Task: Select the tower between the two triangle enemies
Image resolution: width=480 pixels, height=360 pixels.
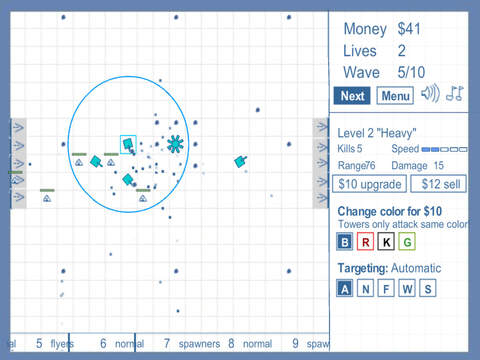Action: 96,162
